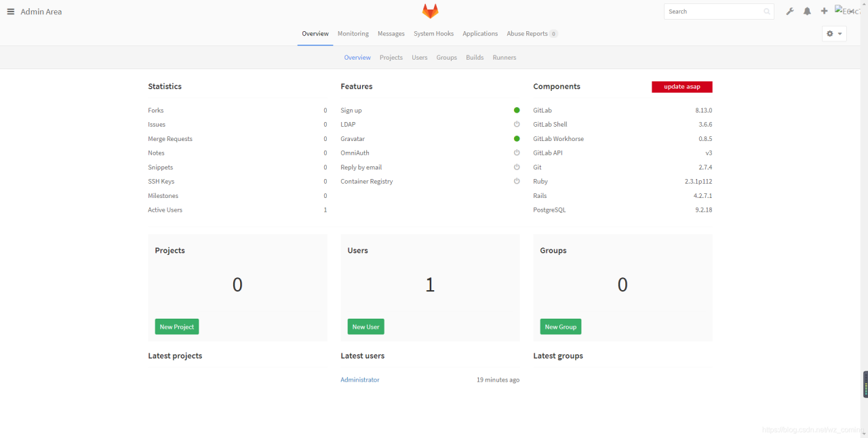Click the GitLab version 8.13.0
Viewport: 868px width, 438px height.
[x=704, y=110]
